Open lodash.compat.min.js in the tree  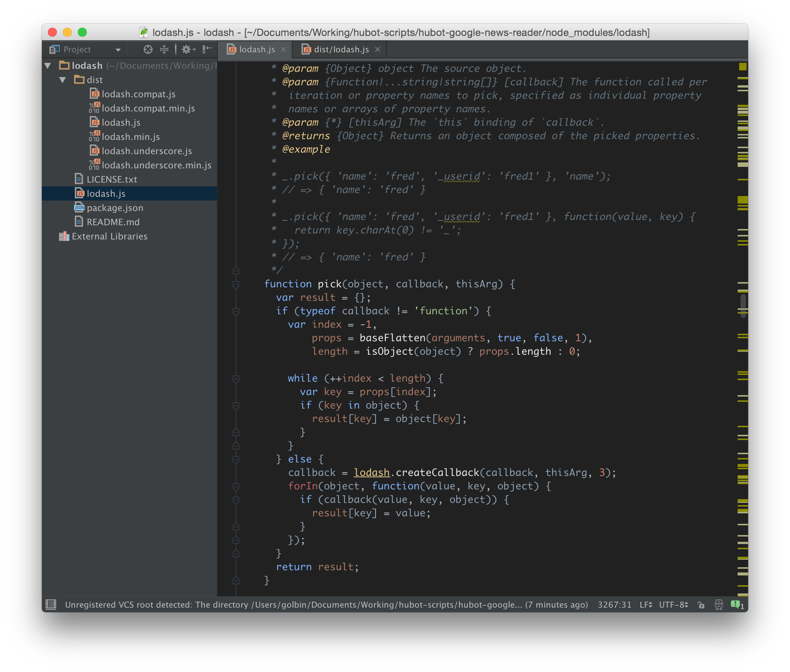(x=148, y=108)
